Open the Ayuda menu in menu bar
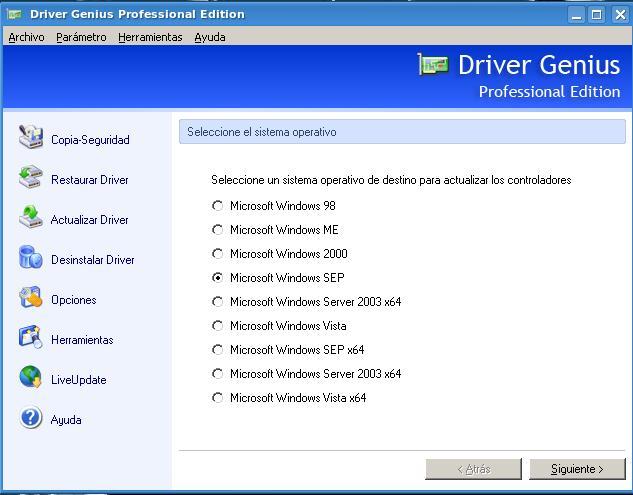This screenshot has width=633, height=495. coord(210,37)
